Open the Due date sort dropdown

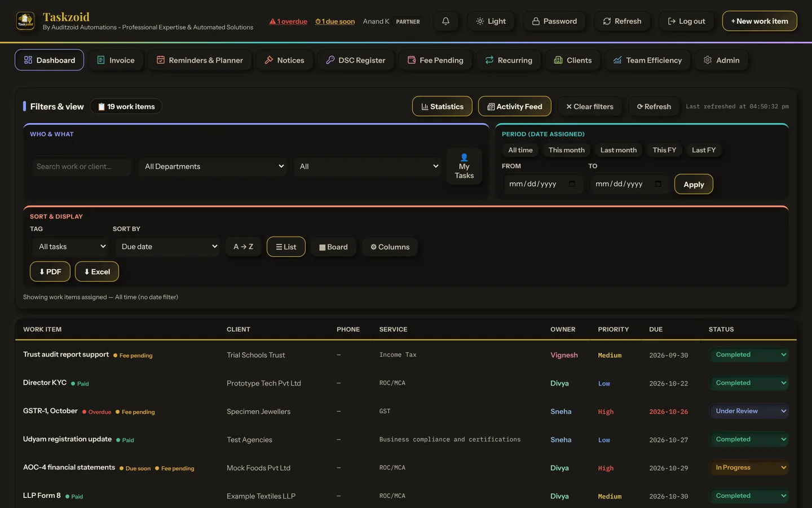pyautogui.click(x=167, y=247)
